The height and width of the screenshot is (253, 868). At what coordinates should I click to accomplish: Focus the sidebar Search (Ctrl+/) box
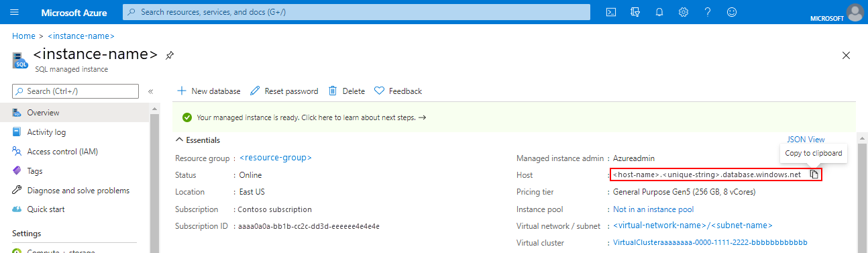click(75, 91)
